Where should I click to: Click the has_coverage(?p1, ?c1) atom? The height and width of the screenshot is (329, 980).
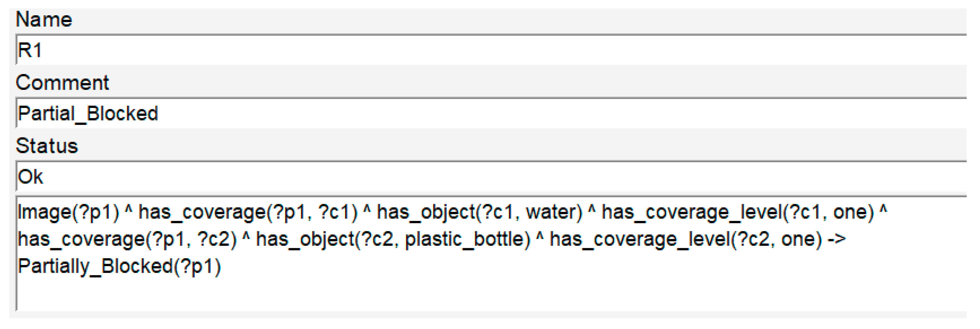248,212
